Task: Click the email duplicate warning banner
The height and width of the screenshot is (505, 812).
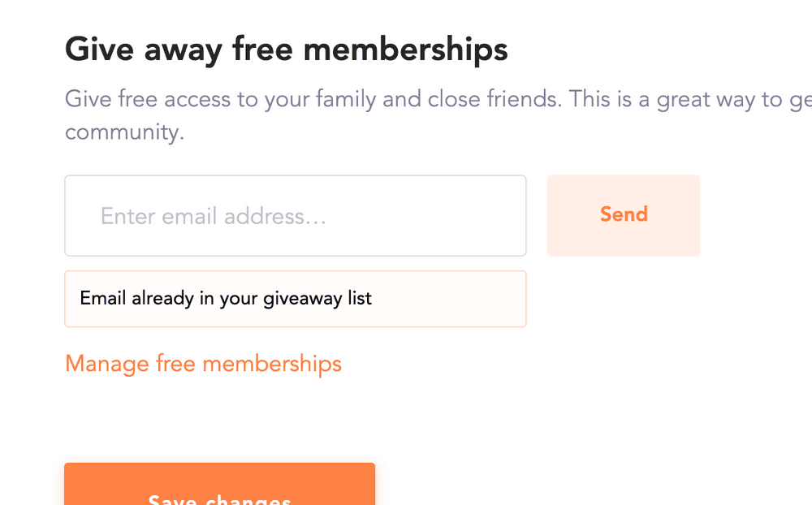Action: (296, 299)
